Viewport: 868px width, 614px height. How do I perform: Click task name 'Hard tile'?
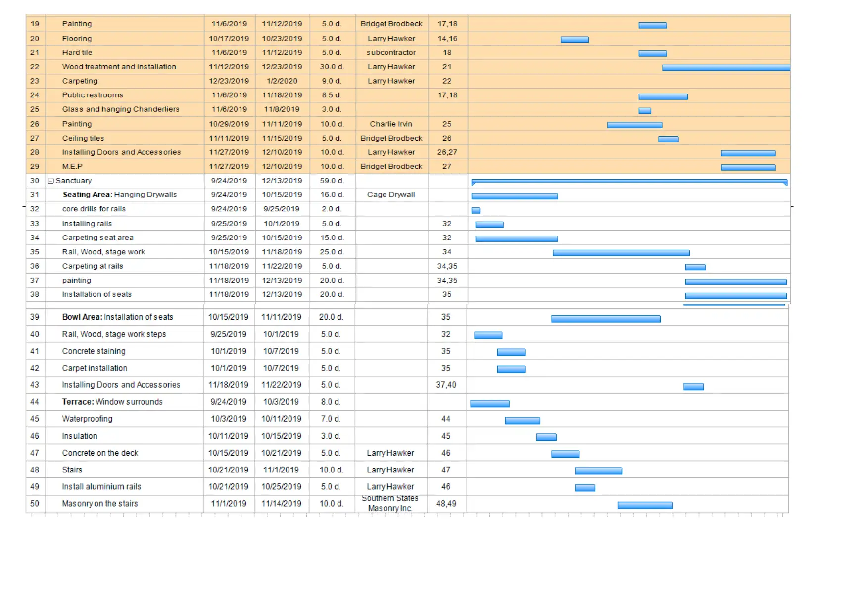[x=77, y=52]
